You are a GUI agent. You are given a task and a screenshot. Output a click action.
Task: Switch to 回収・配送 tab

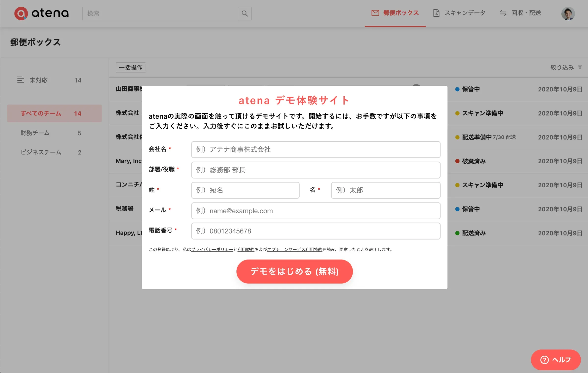click(x=520, y=13)
